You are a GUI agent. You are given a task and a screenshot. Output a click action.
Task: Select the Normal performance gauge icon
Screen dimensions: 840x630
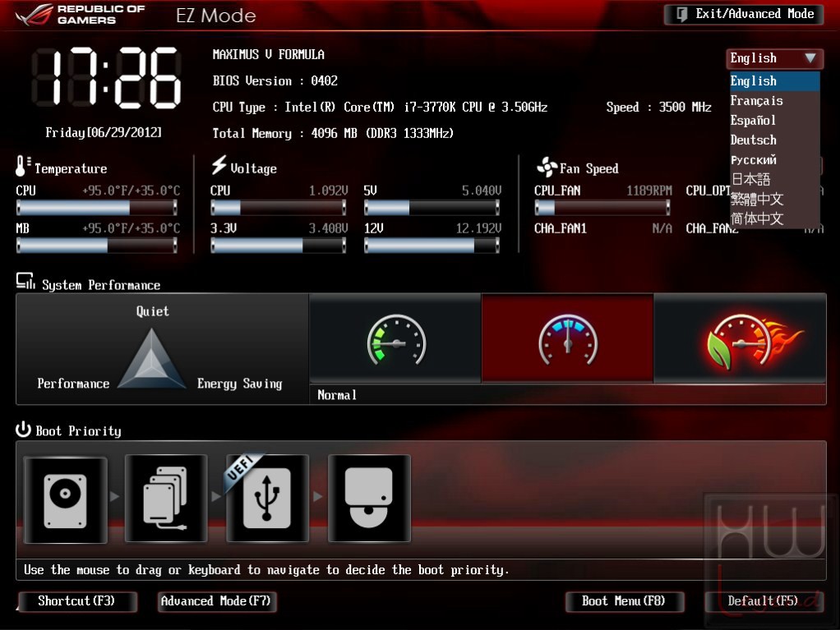click(x=568, y=339)
